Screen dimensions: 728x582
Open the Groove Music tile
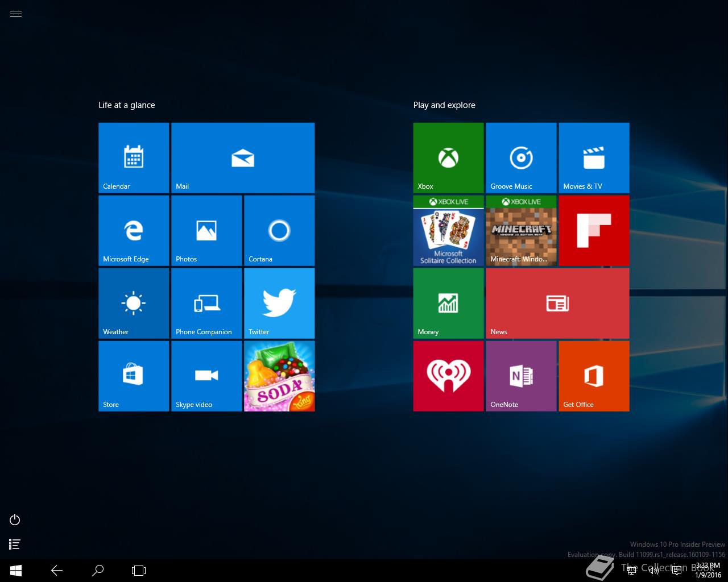point(522,158)
